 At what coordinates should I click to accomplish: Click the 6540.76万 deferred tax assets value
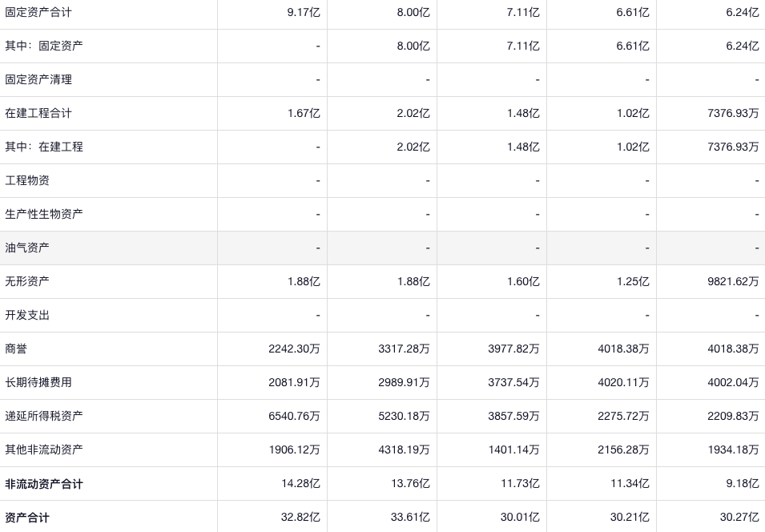coord(294,416)
